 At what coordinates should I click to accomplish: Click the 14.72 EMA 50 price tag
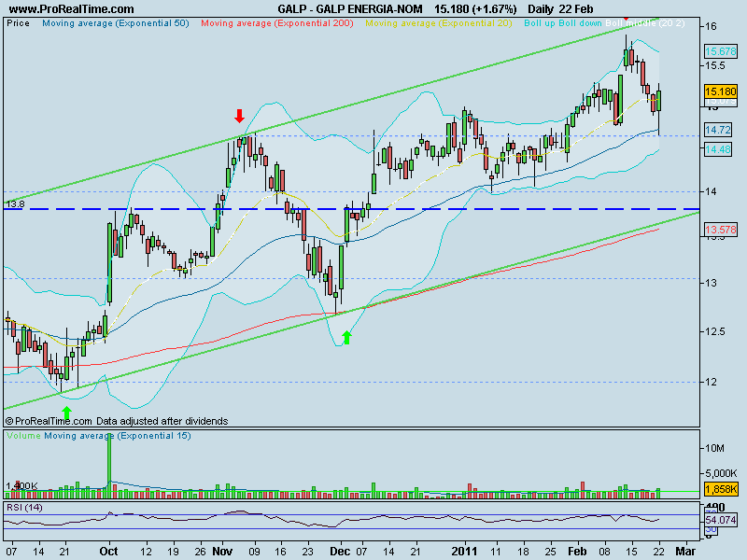[717, 129]
